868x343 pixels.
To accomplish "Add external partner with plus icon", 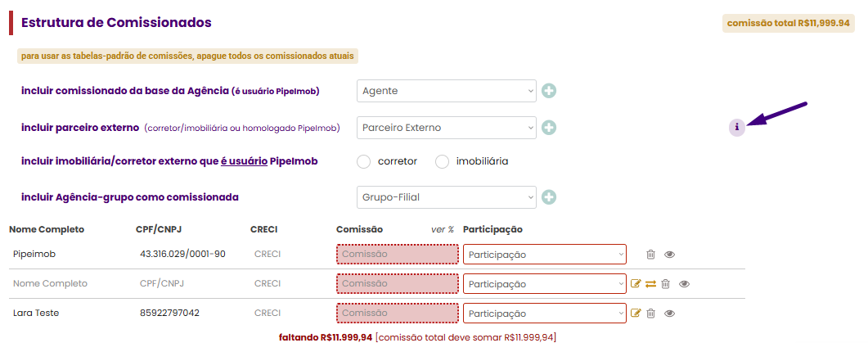I will click(x=549, y=128).
